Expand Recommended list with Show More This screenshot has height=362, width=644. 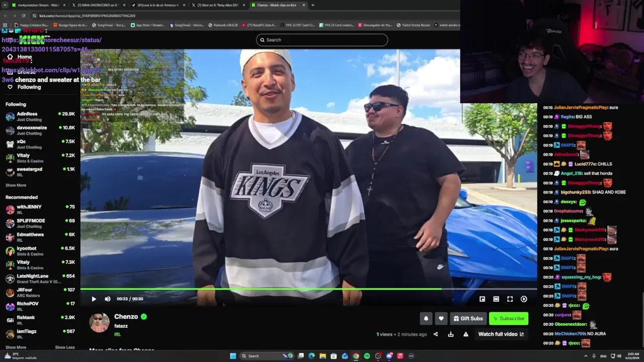click(16, 347)
